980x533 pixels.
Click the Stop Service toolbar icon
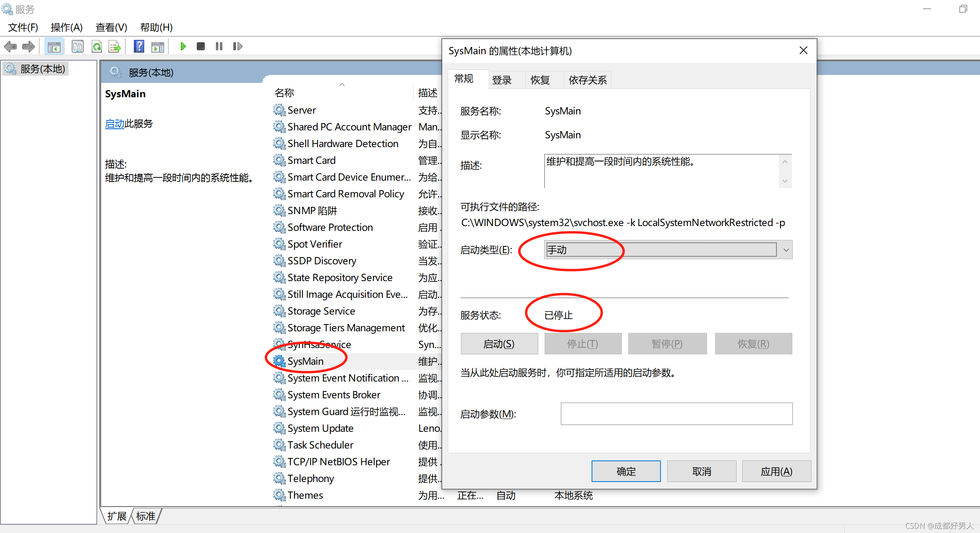pos(201,46)
